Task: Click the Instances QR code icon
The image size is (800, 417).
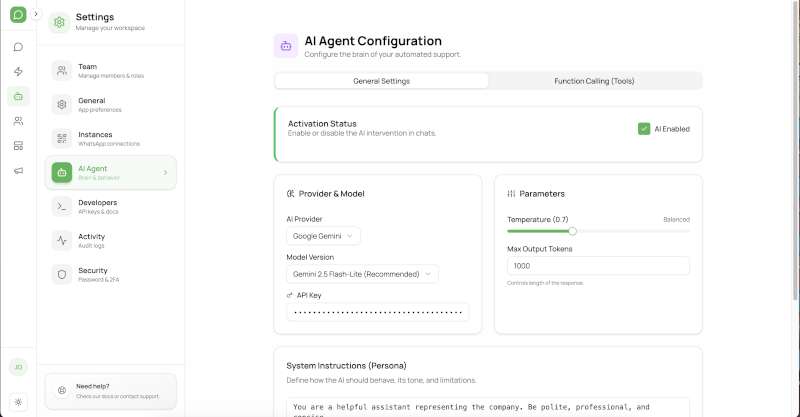Action: [62, 138]
